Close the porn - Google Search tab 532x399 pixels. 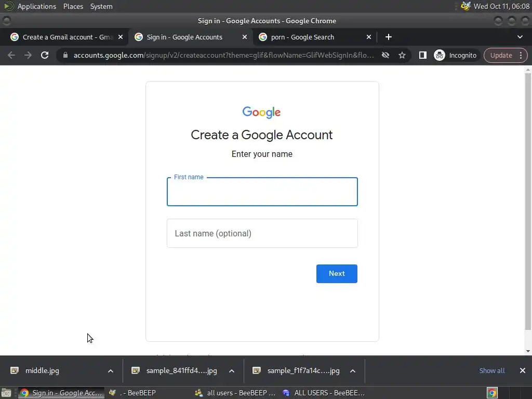point(369,37)
